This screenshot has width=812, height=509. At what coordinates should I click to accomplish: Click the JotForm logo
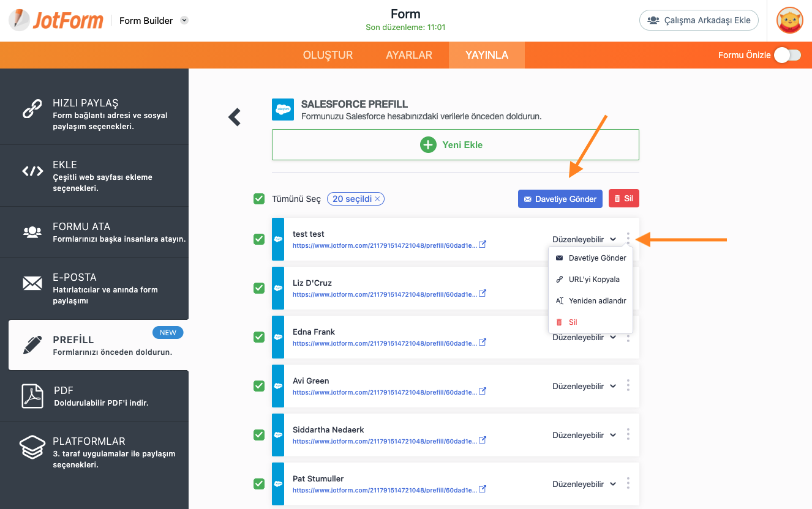pyautogui.click(x=56, y=20)
